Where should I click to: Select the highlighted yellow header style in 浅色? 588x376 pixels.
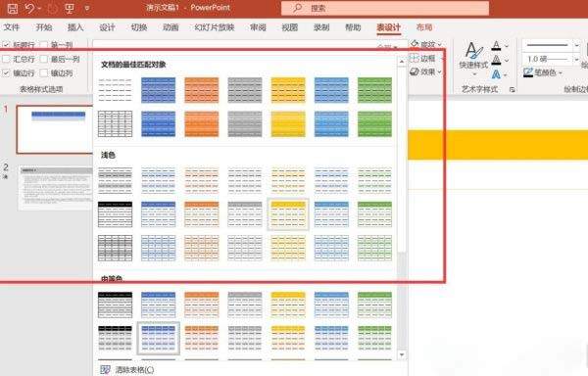288,214
